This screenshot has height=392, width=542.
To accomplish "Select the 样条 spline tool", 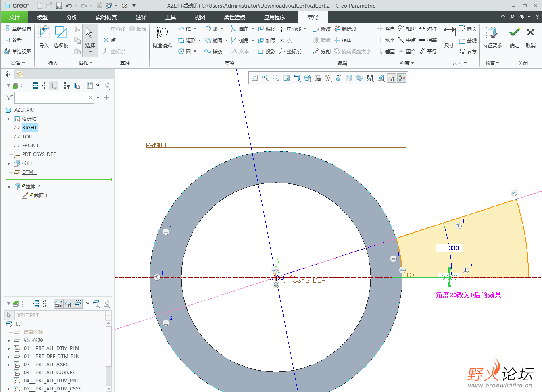I will click(x=213, y=52).
